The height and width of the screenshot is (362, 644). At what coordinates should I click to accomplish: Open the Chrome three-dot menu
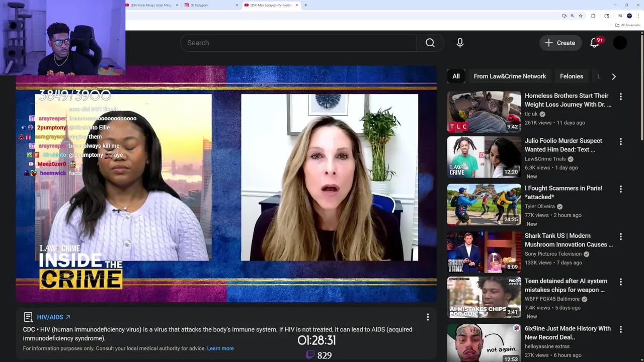click(638, 16)
